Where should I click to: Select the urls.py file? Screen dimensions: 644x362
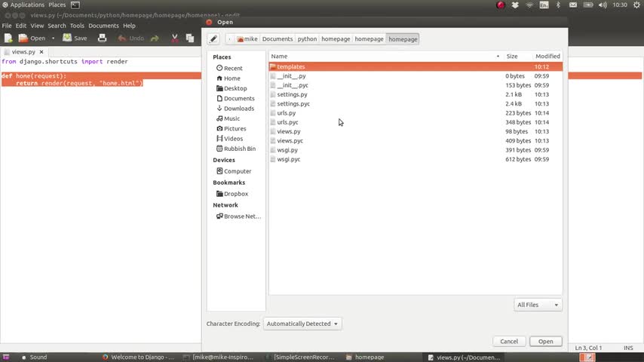point(416,113)
